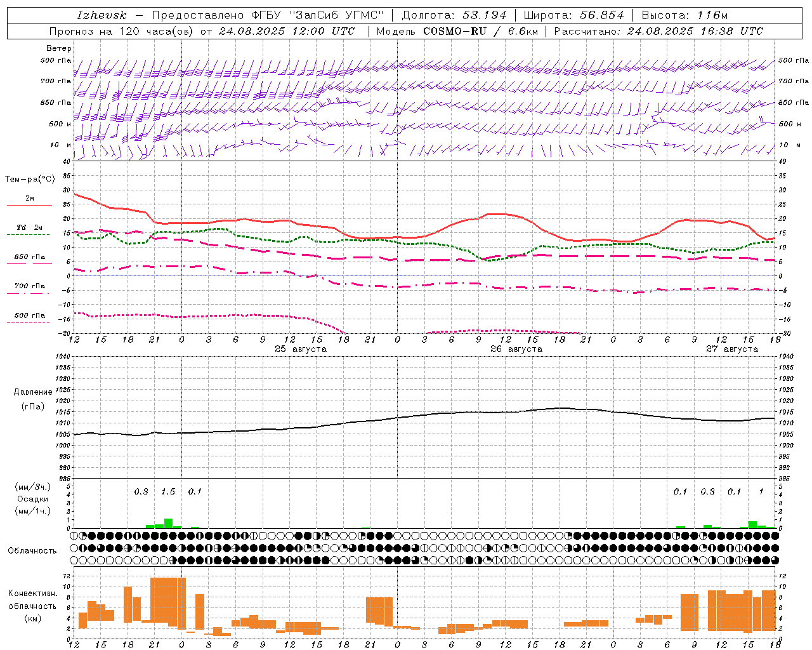This screenshot has width=812, height=650.
Task: Click the (гПа) unit under Давление
Action: point(32,406)
